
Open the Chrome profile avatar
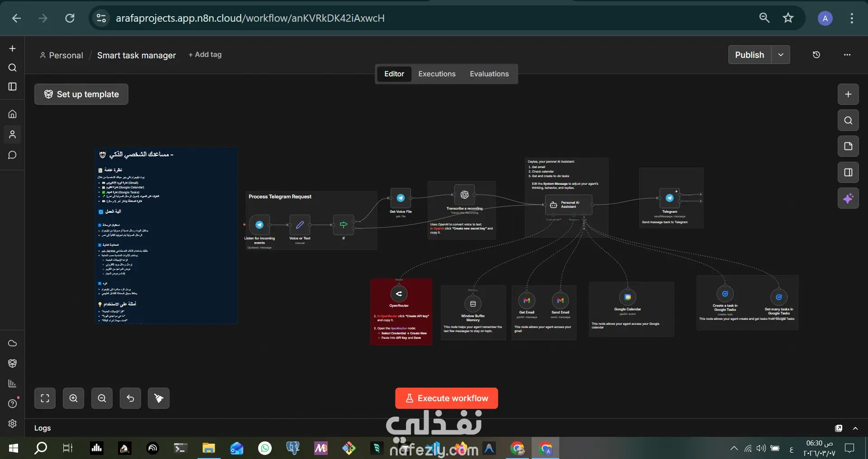click(x=825, y=18)
